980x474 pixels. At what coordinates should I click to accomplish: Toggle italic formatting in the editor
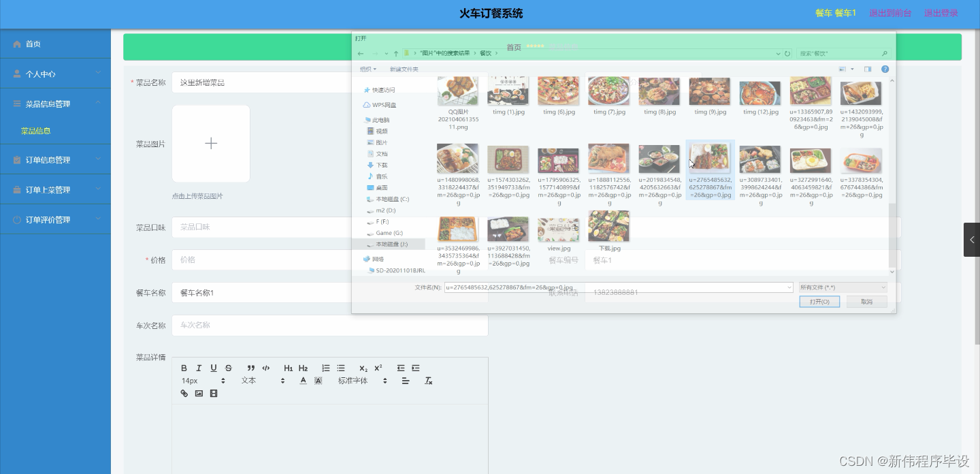(x=199, y=368)
